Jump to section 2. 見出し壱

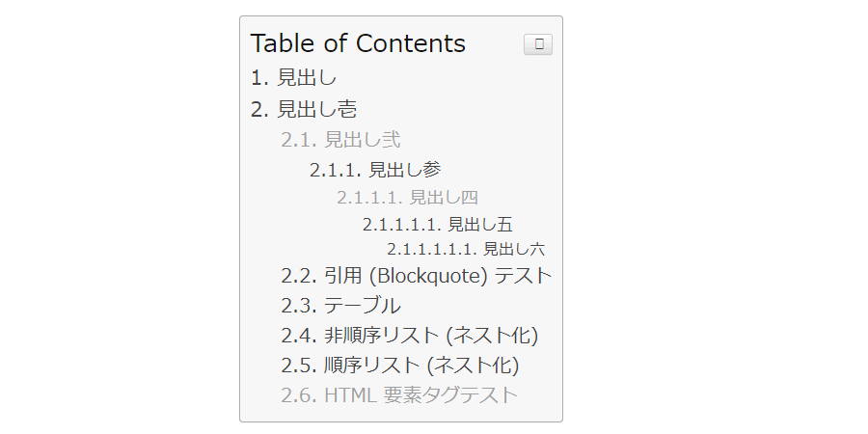[304, 109]
